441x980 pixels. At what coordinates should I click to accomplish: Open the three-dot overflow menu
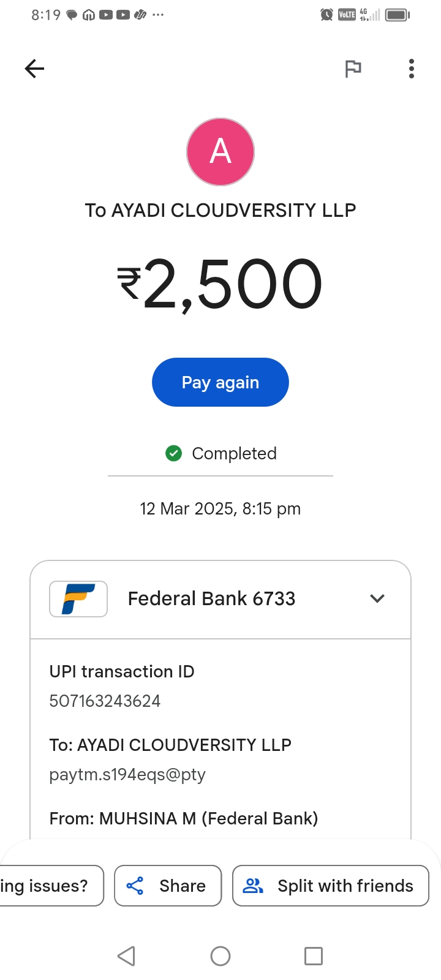coord(412,69)
